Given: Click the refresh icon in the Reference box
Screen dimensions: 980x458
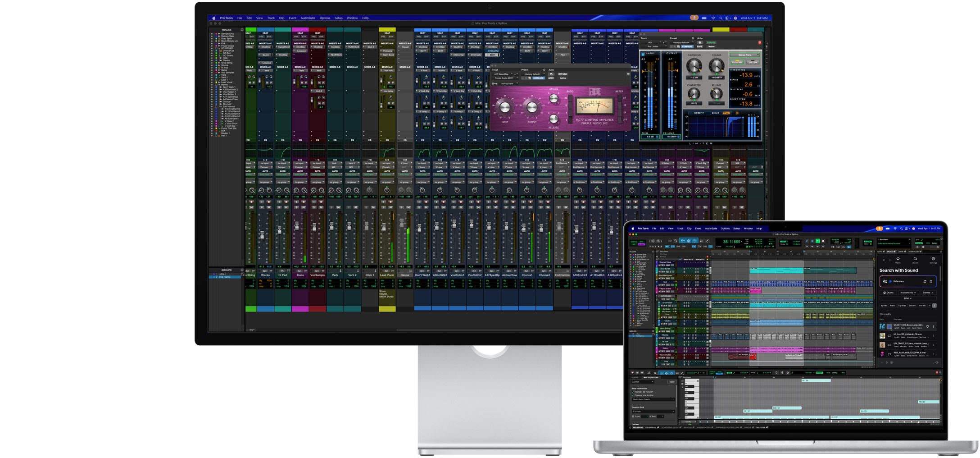Looking at the screenshot, I should pyautogui.click(x=925, y=281).
